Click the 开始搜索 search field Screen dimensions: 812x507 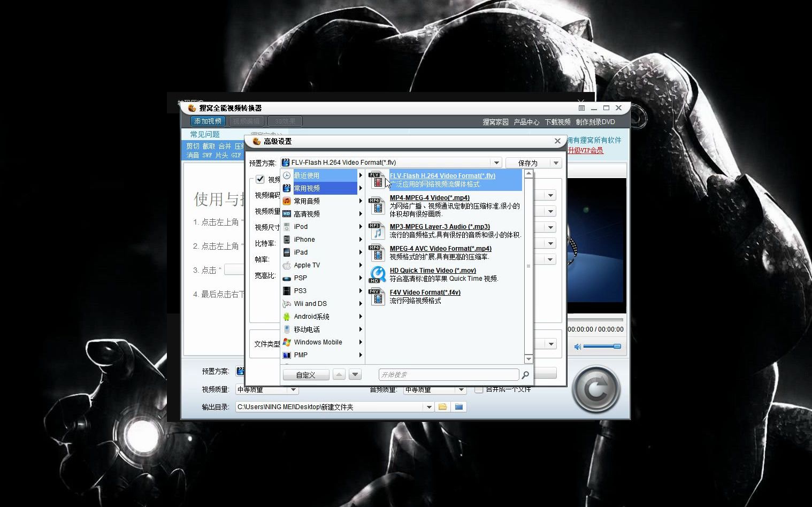pyautogui.click(x=449, y=375)
